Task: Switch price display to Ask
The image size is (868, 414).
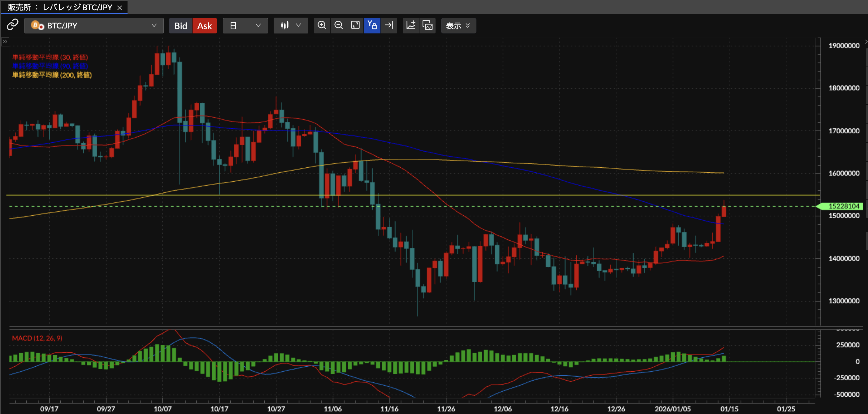Action: click(x=204, y=26)
